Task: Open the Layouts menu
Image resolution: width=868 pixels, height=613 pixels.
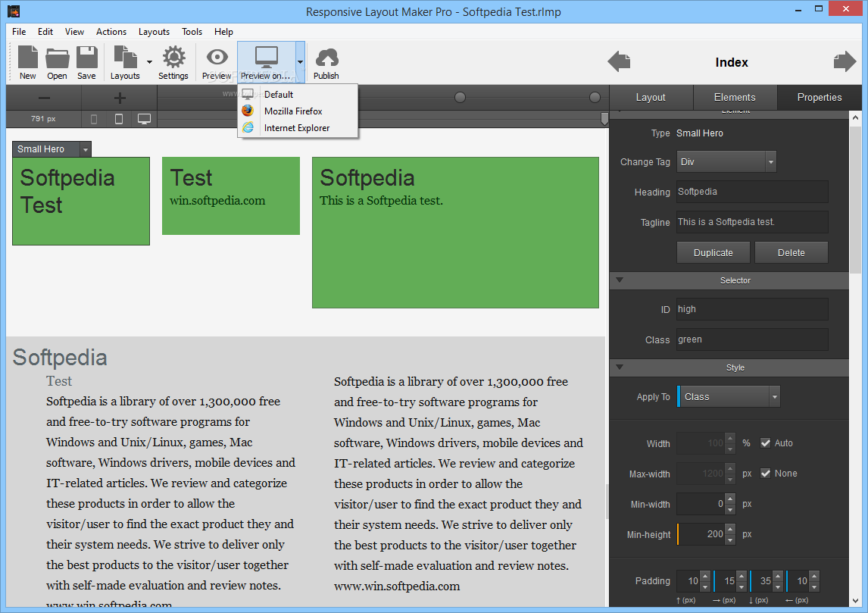Action: tap(154, 32)
